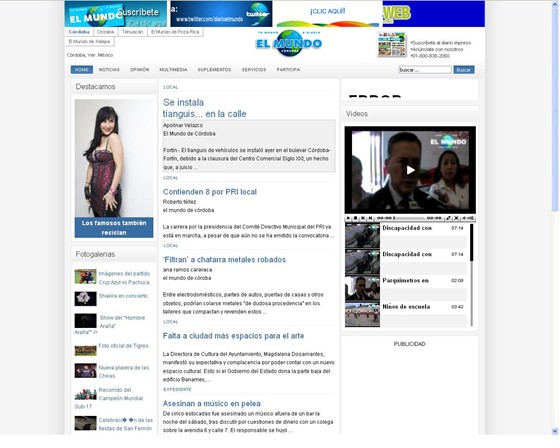Screen dimensions: 560x448
Task: Click 'Córdoba, Ver. México' location text
Action: coord(90,55)
